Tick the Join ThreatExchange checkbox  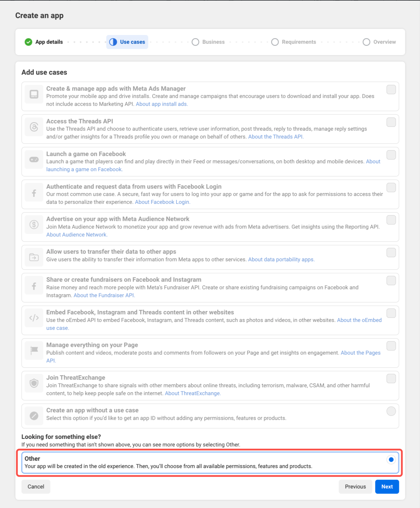[391, 379]
